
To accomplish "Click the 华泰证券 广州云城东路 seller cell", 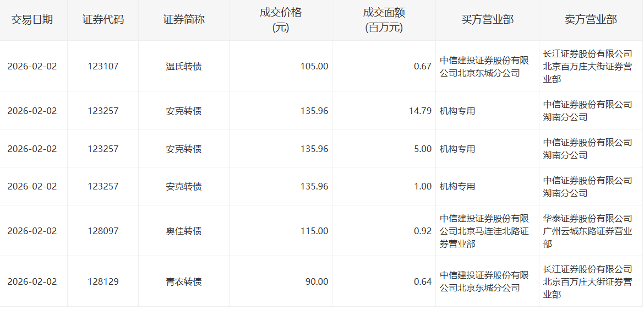I will (x=588, y=231).
